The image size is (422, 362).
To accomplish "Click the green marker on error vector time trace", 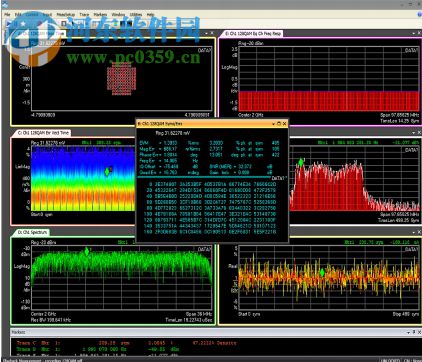I will 107,172.
